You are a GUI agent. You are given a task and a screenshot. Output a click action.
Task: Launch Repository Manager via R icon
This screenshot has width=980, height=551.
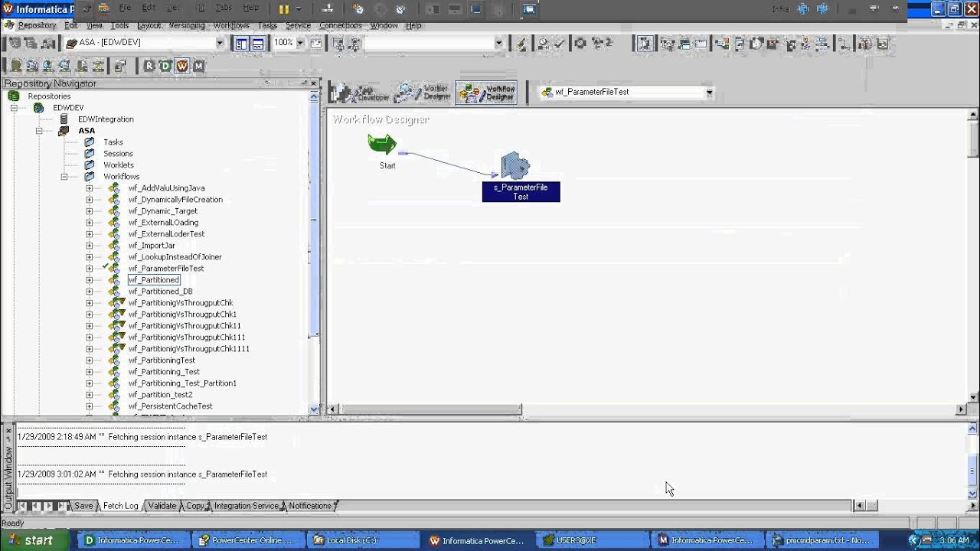[149, 66]
